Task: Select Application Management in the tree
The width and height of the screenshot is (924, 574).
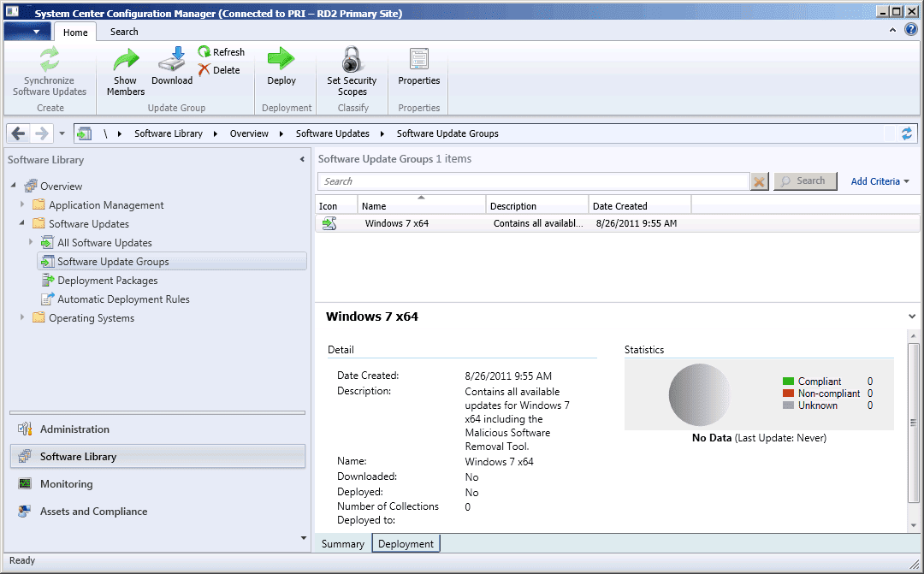Action: click(106, 205)
